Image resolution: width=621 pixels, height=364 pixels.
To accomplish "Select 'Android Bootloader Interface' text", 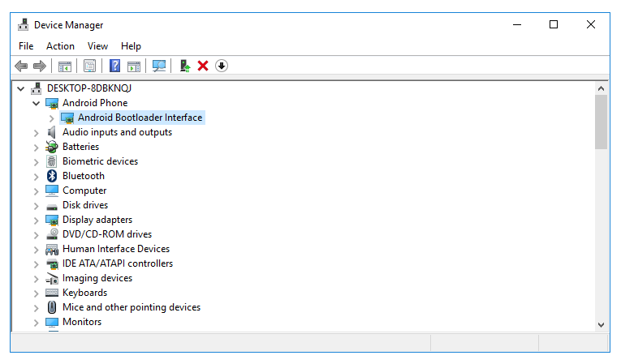I will tap(140, 118).
